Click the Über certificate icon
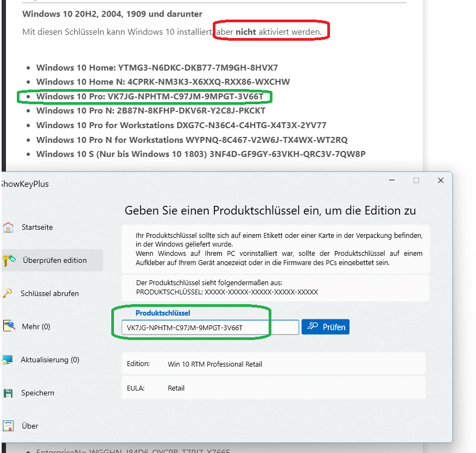This screenshot has height=453, width=476. click(8, 426)
